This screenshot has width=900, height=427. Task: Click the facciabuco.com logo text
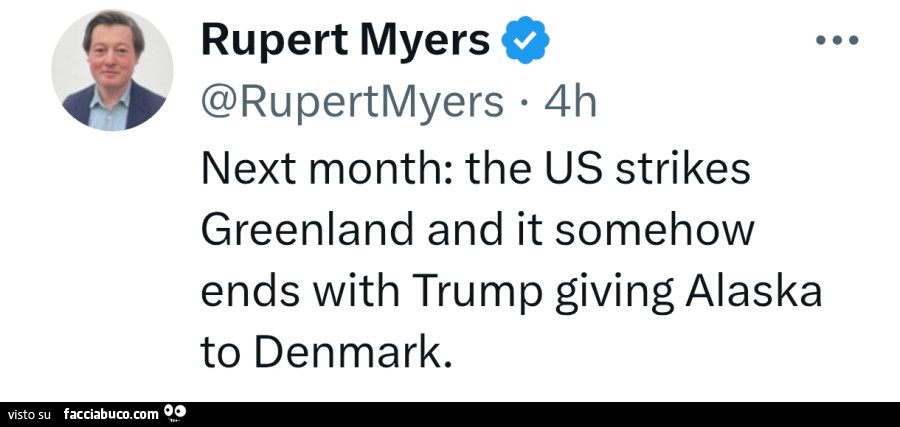tap(110, 414)
